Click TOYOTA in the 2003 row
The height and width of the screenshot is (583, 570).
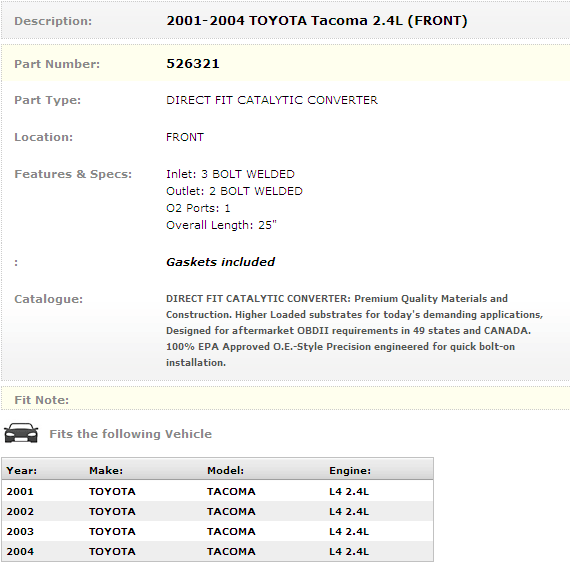(x=112, y=532)
